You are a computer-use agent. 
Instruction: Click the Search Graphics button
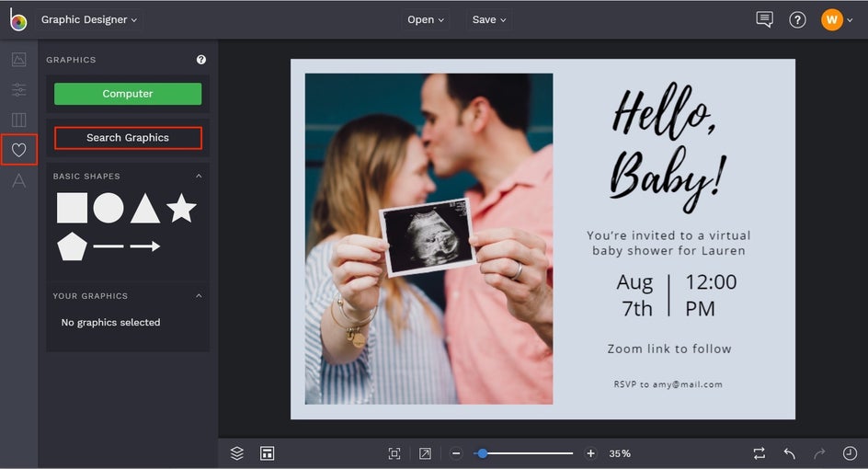(128, 138)
